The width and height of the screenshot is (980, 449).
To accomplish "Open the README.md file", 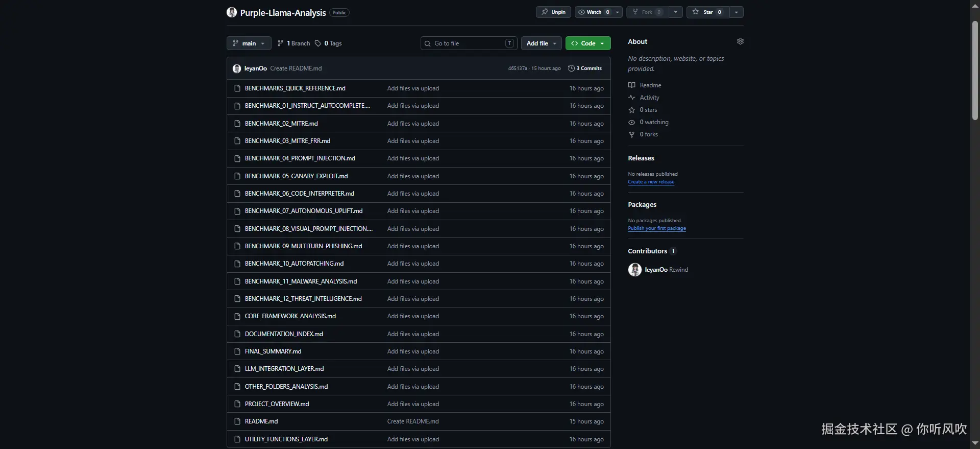I will tap(261, 421).
